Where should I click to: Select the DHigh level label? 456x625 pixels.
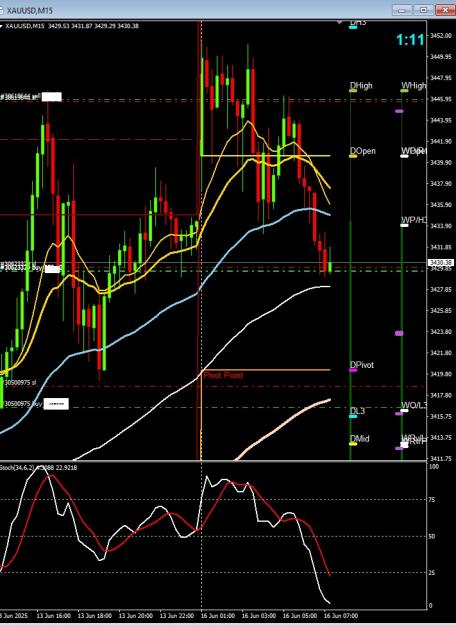pos(361,85)
